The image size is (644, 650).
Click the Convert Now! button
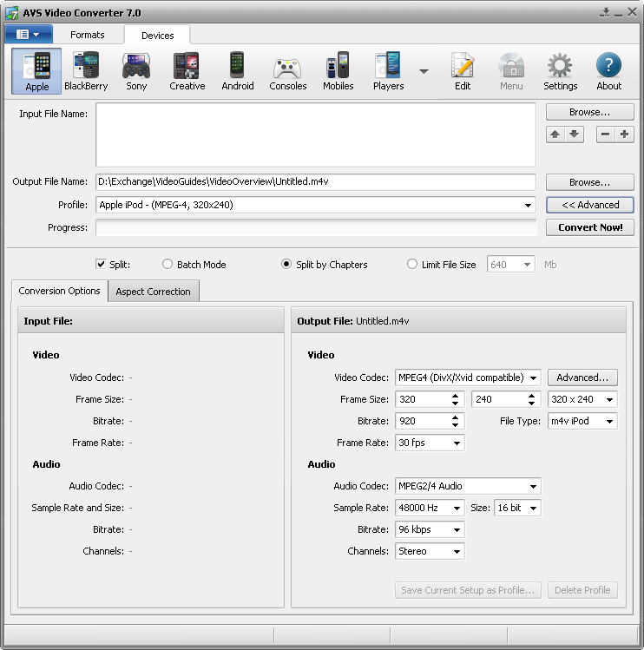click(589, 227)
